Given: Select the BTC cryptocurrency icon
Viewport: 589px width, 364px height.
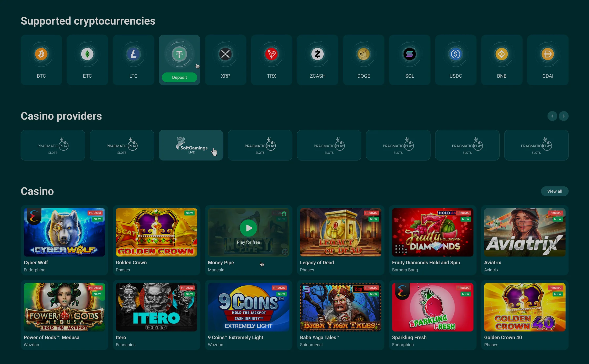Looking at the screenshot, I should click(41, 54).
